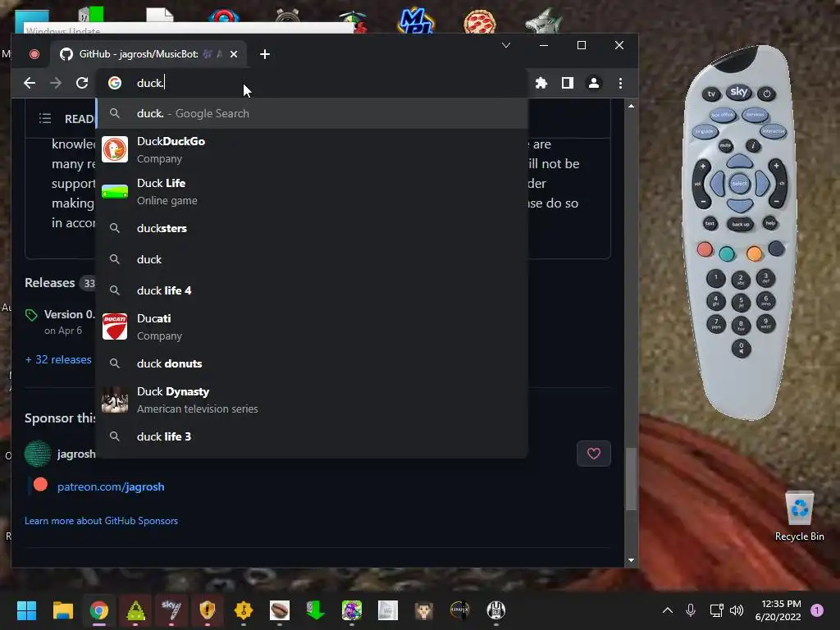Click the red colour button on the remote

coord(705,249)
